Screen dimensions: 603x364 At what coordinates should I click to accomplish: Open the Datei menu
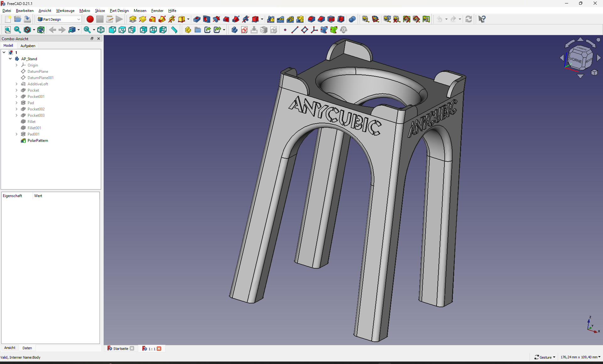[x=7, y=10]
